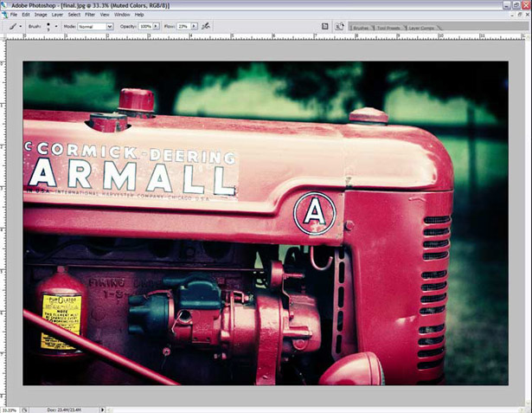The image size is (532, 413).
Task: Click the small icon next to zoom field
Action: tap(25, 410)
